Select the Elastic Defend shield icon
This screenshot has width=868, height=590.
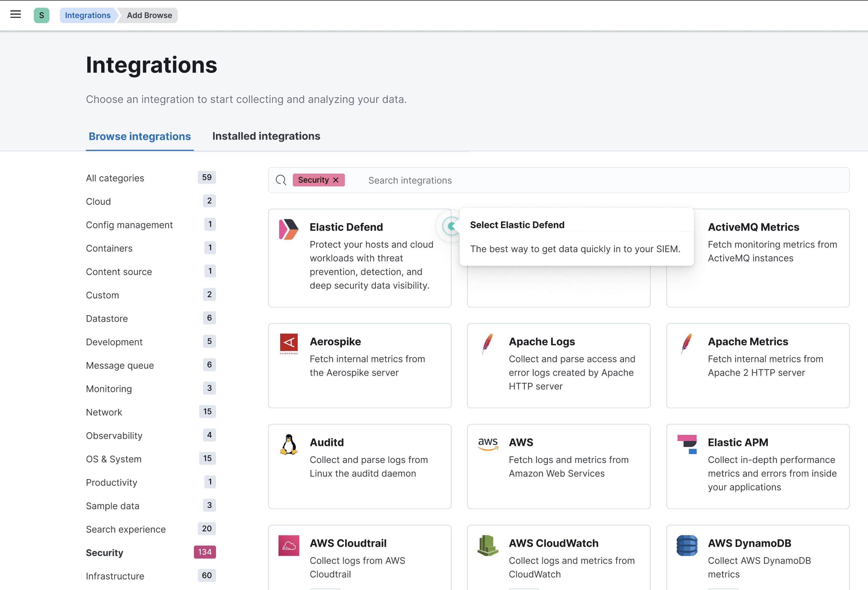point(288,229)
